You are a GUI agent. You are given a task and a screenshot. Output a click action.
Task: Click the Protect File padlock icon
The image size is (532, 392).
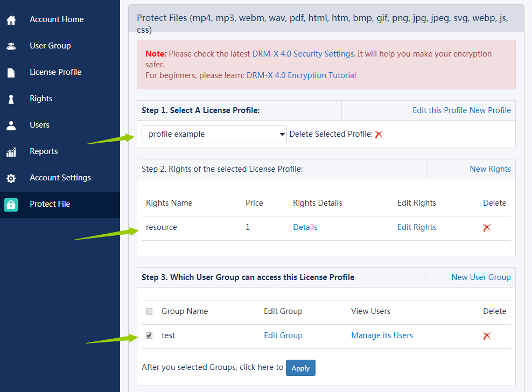coord(11,204)
